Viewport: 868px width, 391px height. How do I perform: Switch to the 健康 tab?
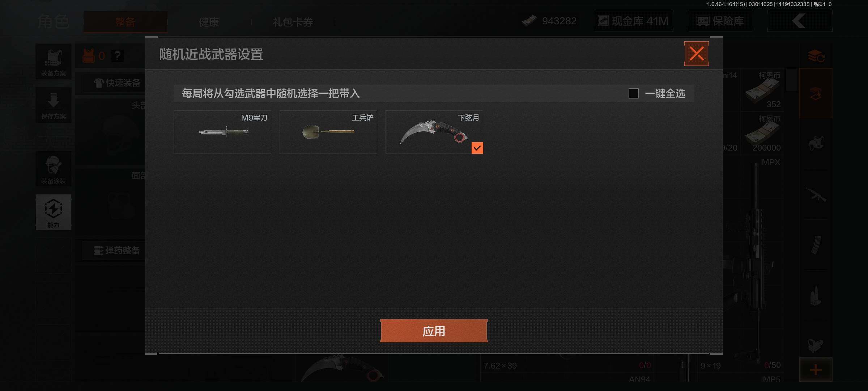click(x=209, y=22)
